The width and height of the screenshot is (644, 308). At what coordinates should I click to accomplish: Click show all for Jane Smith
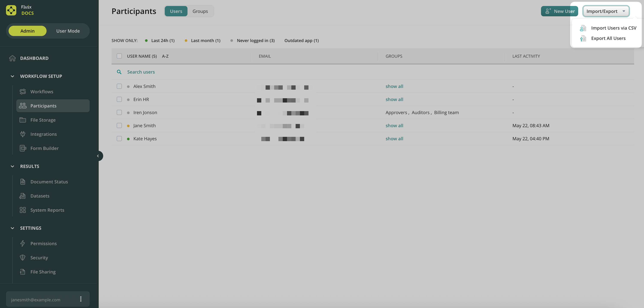(394, 125)
